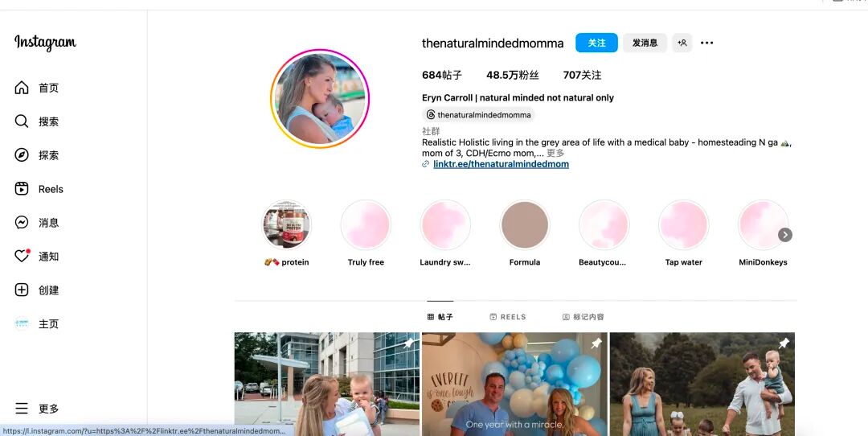Click the send message button
Screen dimensions: 868x436
tap(645, 43)
